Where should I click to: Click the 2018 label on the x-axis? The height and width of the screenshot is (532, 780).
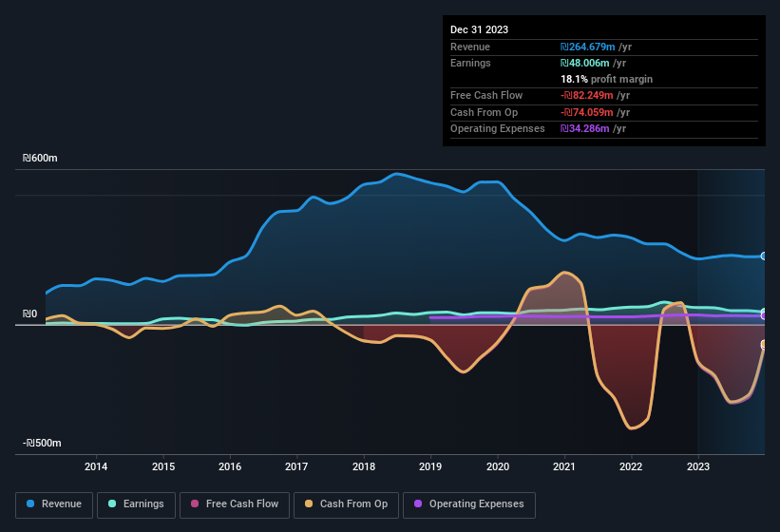pos(364,466)
